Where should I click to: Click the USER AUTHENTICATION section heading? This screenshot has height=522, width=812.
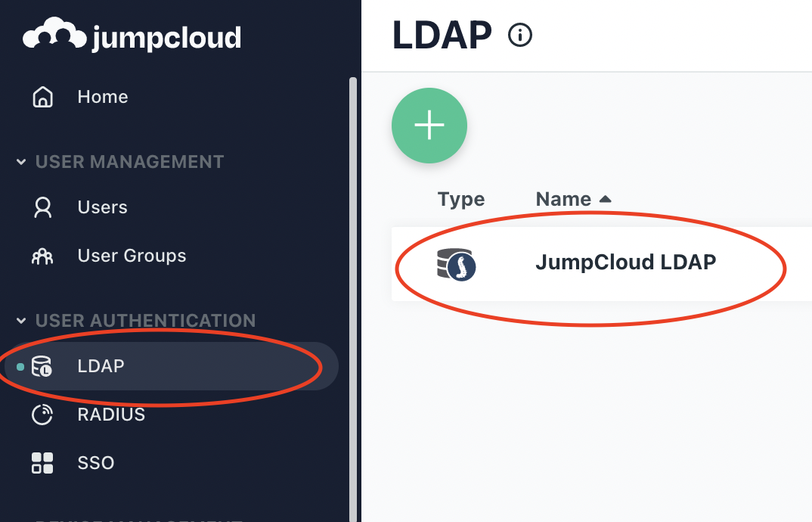145,320
